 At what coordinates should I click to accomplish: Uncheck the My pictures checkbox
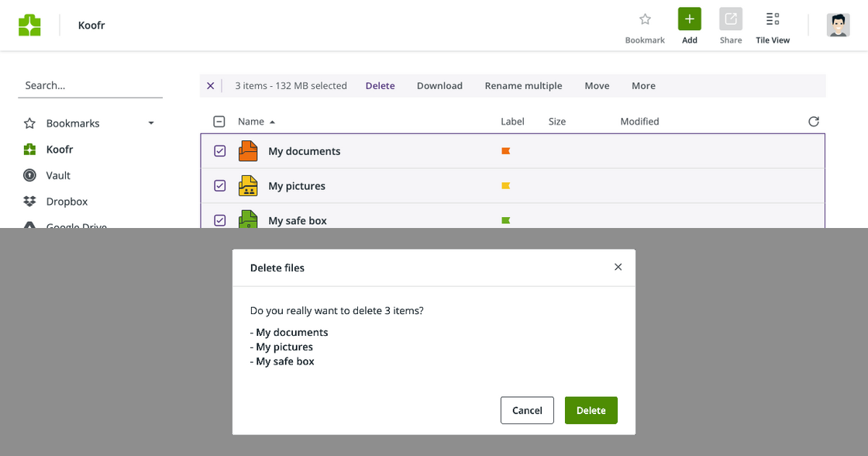pos(220,185)
